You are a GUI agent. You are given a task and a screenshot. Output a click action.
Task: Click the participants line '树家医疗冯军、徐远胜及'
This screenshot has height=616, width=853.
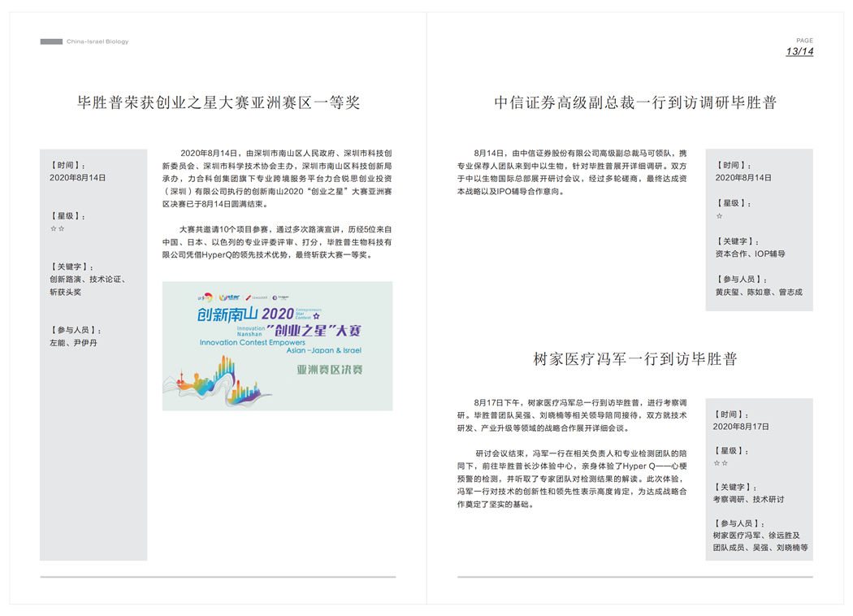pos(756,536)
